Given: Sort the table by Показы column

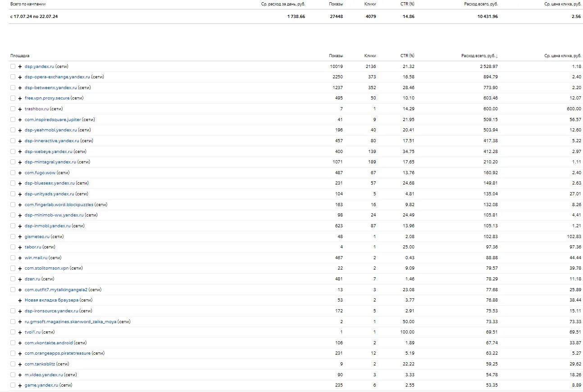Looking at the screenshot, I should click(x=336, y=56).
